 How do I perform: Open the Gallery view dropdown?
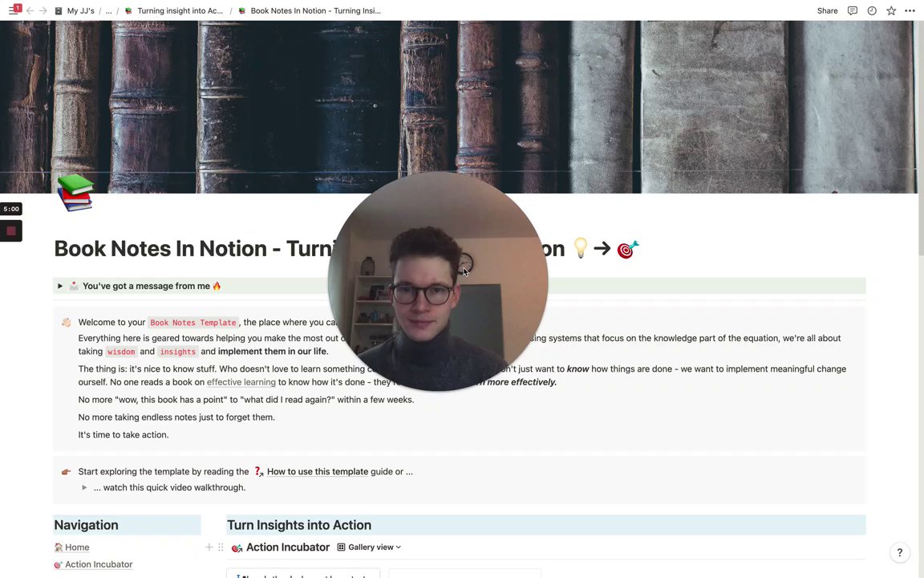pos(370,547)
